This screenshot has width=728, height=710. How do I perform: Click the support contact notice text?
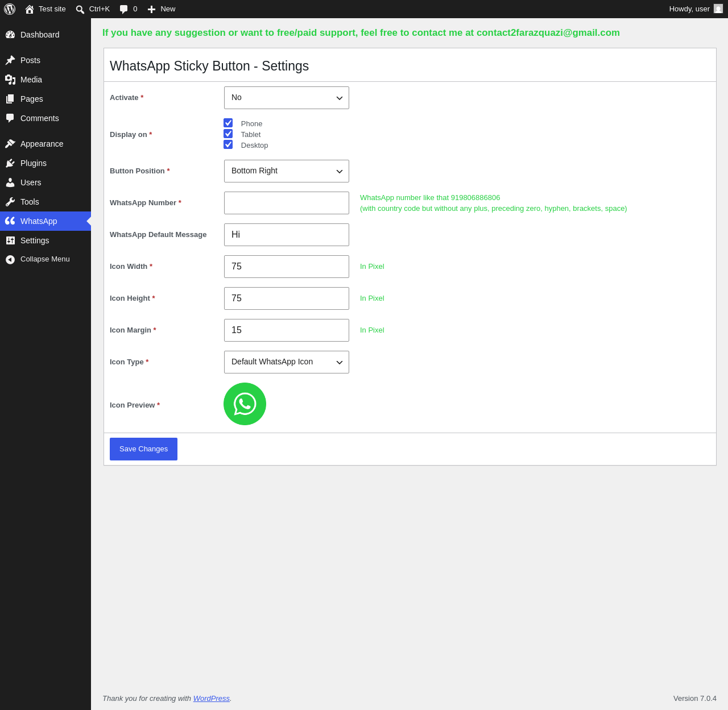click(x=361, y=33)
